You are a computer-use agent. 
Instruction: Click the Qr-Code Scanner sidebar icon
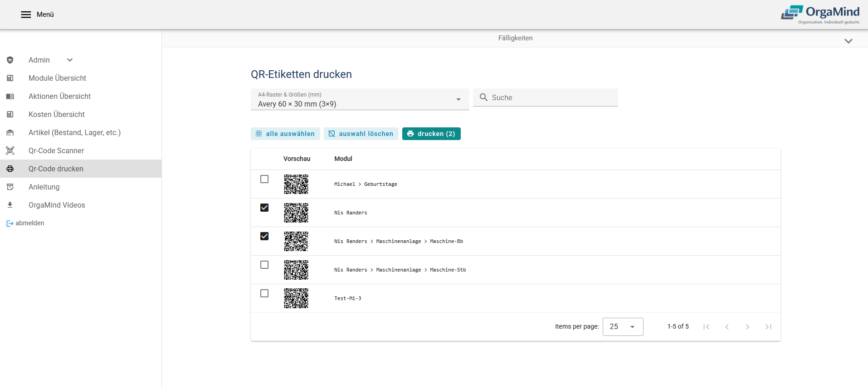[x=10, y=150]
